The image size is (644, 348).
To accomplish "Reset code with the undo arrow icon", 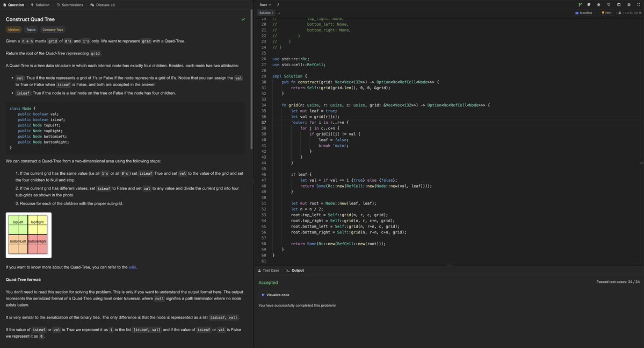I will point(609,4).
